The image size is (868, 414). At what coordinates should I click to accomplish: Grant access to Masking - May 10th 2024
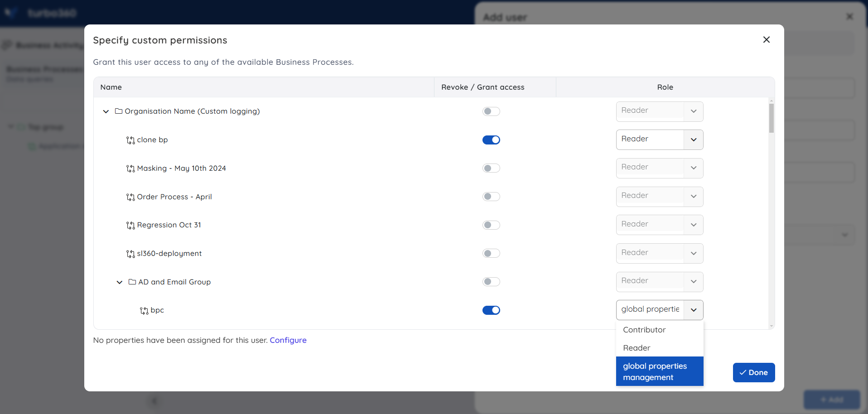click(491, 168)
